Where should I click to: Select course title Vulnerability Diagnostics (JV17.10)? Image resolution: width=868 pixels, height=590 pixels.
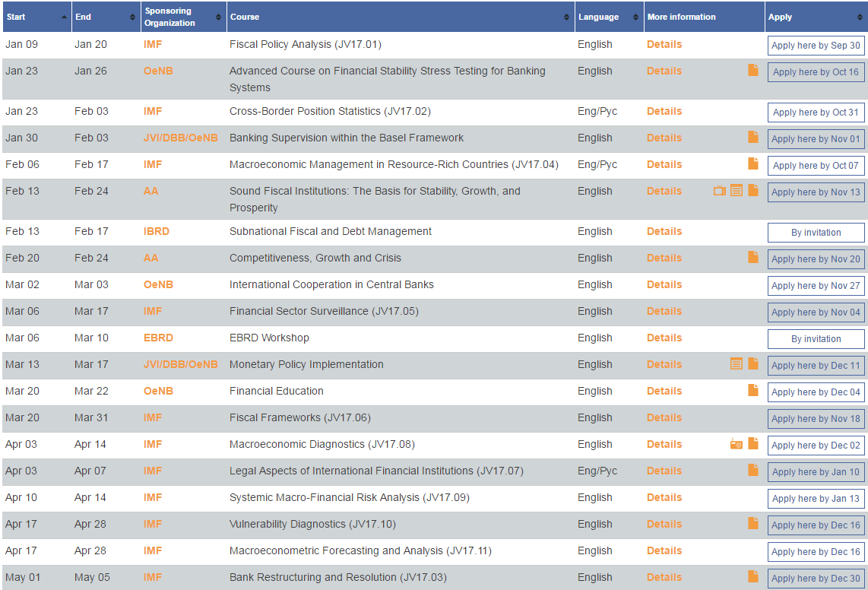pyautogui.click(x=312, y=524)
